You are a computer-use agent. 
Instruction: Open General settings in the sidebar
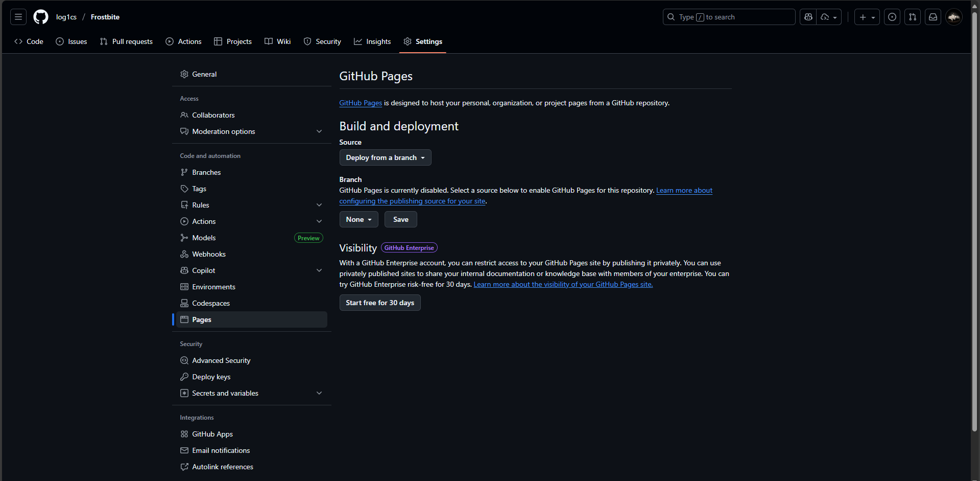252,74
